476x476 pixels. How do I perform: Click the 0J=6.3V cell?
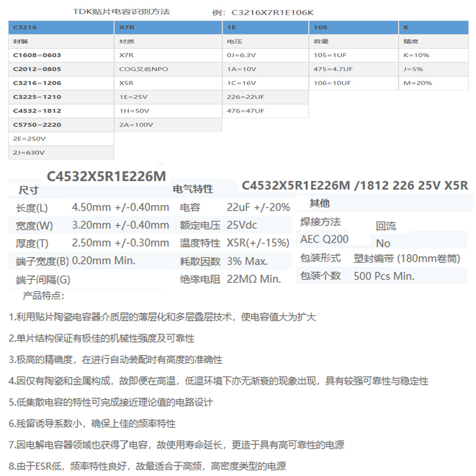pyautogui.click(x=266, y=55)
